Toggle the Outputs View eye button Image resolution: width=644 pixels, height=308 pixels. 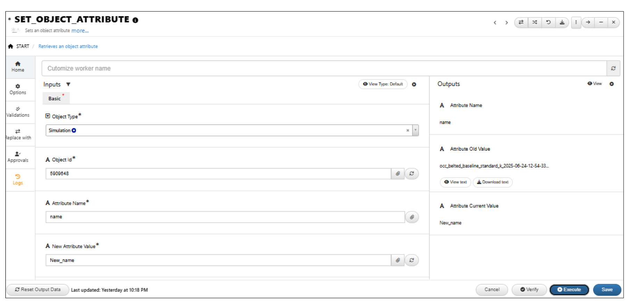(595, 83)
